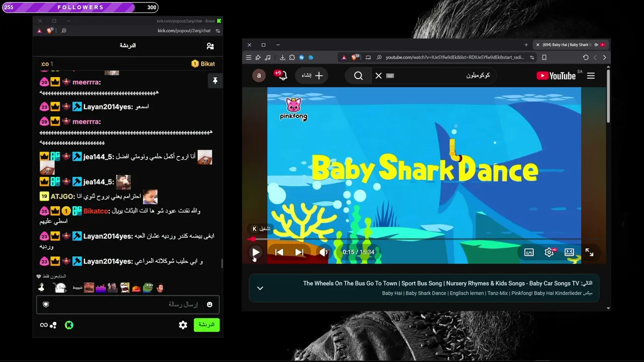Image resolution: width=644 pixels, height=362 pixels.
Task: Open a new tab in YouTube window
Action: click(x=526, y=45)
